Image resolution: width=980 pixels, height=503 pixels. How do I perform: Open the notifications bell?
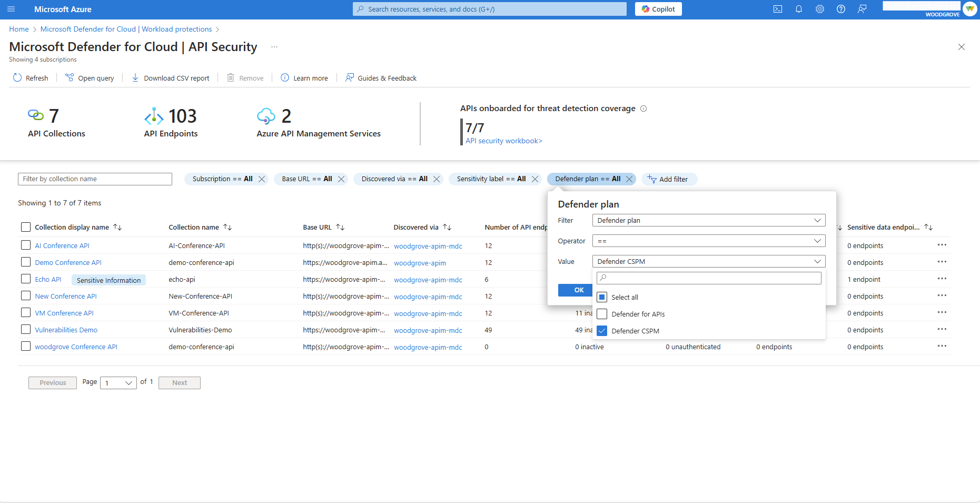point(799,9)
